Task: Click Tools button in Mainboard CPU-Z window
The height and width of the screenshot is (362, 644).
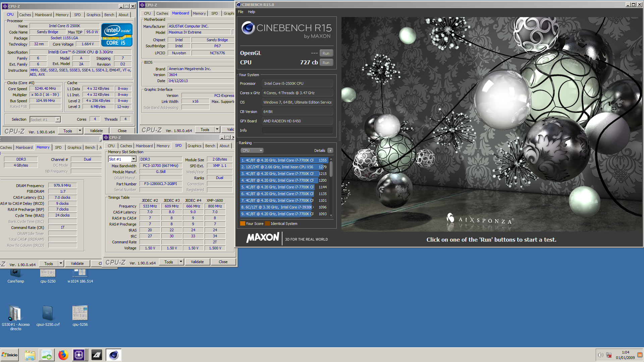Action: point(205,129)
